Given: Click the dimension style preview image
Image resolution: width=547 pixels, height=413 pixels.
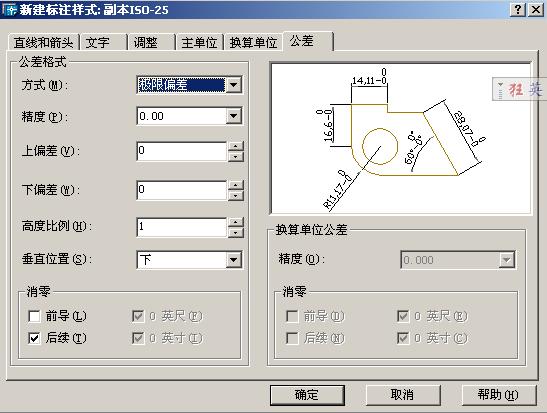Looking at the screenshot, I should [x=401, y=138].
